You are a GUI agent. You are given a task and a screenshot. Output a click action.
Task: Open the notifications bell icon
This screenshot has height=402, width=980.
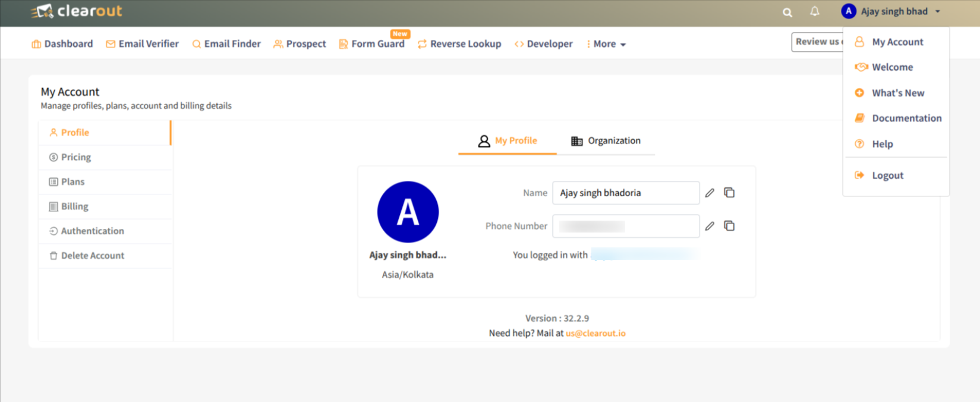(x=814, y=11)
